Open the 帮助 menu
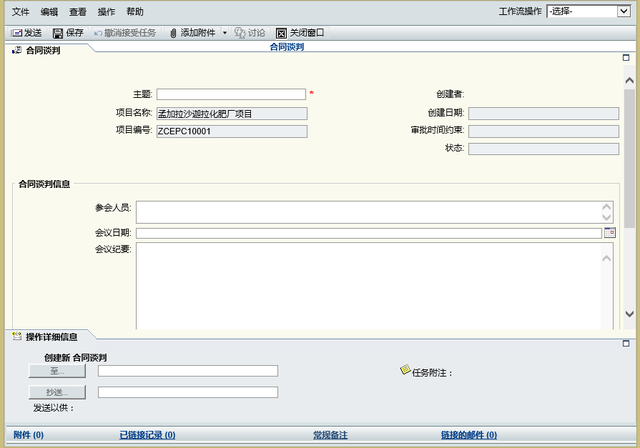 (x=135, y=12)
